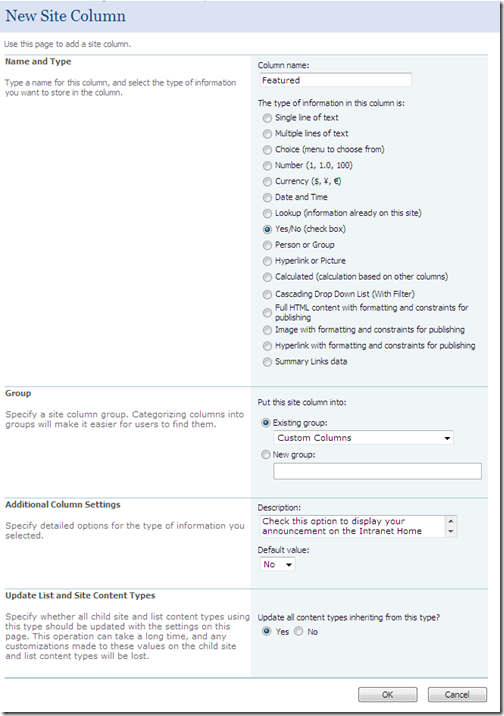This screenshot has width=504, height=716.
Task: Select the Single line of text option
Action: [267, 118]
